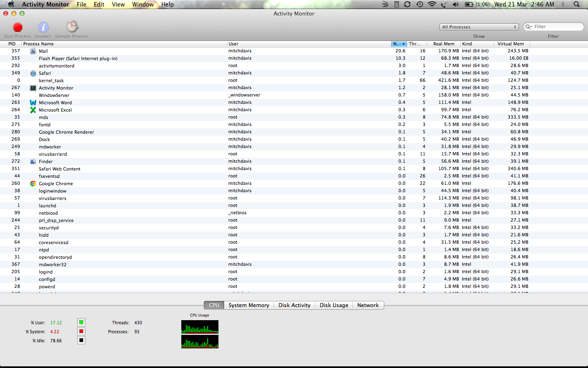Sort by the User column header
The height and width of the screenshot is (368, 588).
tap(309, 44)
